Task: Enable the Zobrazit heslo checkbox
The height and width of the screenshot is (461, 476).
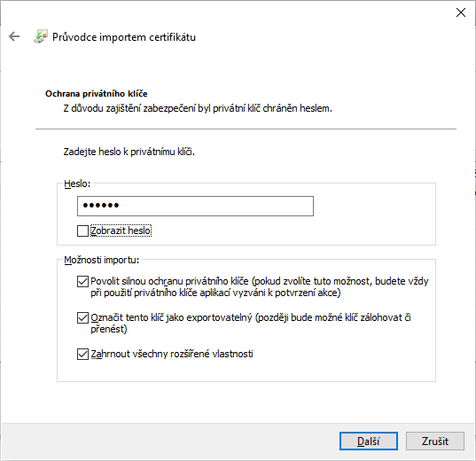Action: click(82, 230)
